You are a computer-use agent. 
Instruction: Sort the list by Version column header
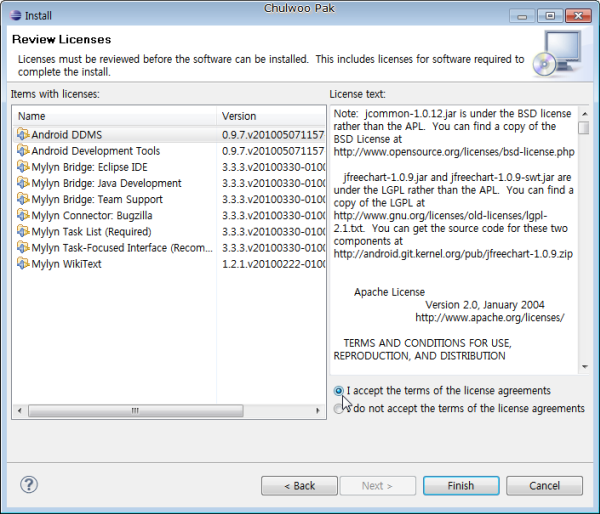271,116
